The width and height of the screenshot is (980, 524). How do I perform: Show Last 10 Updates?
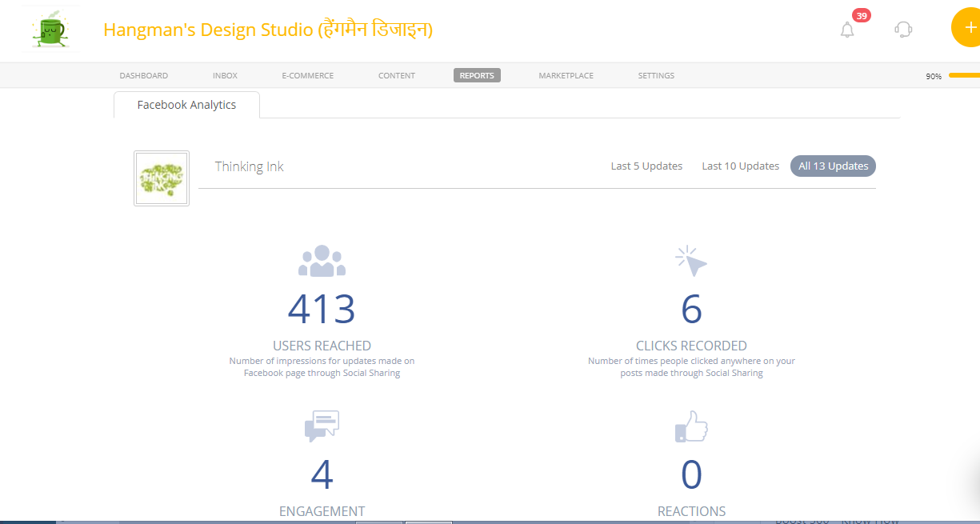pos(740,166)
